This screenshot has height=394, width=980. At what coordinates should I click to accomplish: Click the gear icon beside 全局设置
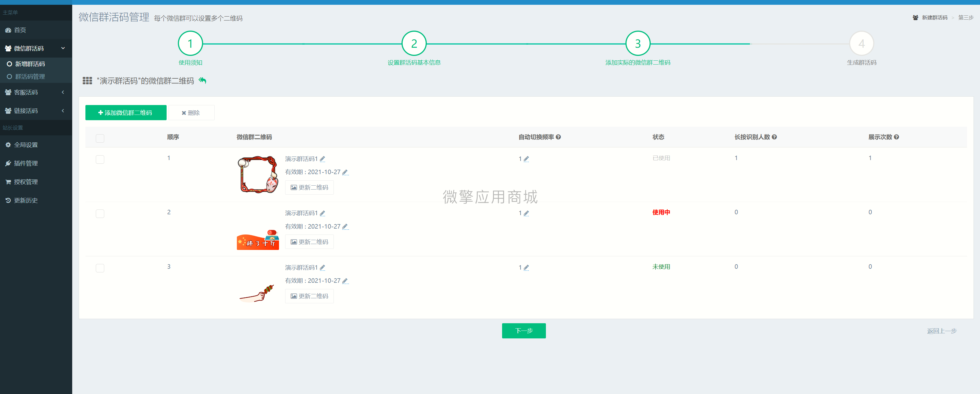(x=8, y=145)
